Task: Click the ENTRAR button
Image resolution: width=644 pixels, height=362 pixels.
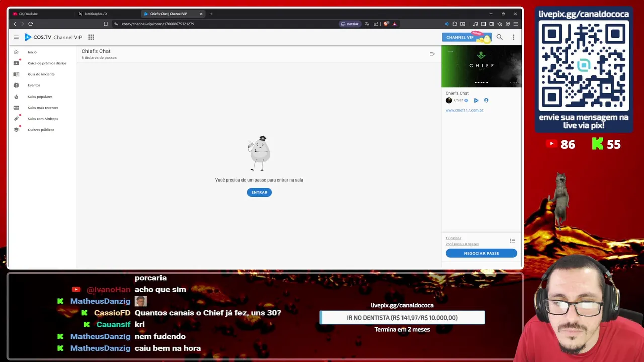Action: click(x=259, y=192)
